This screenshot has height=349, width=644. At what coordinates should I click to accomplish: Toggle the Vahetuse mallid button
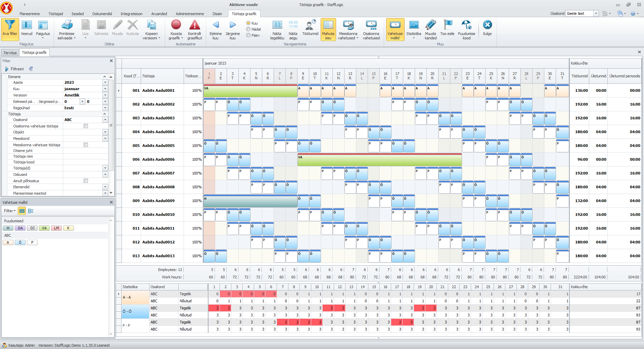click(x=395, y=30)
